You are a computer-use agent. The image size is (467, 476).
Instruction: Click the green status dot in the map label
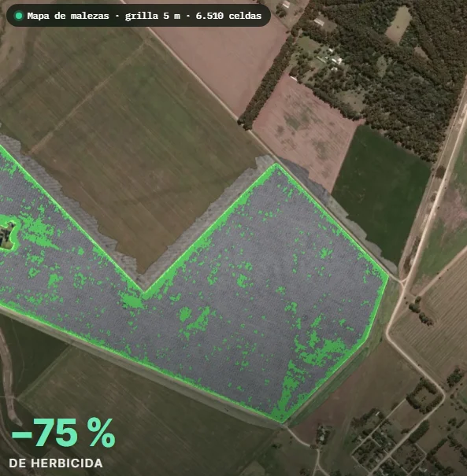click(x=19, y=16)
